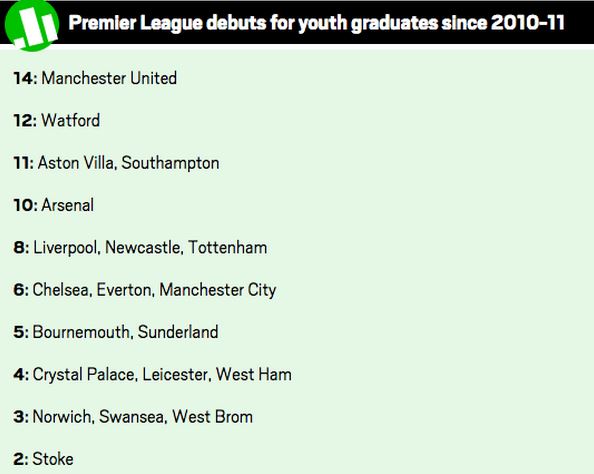Click Manchester City in the 6 row
This screenshot has height=474, width=594.
pos(217,290)
